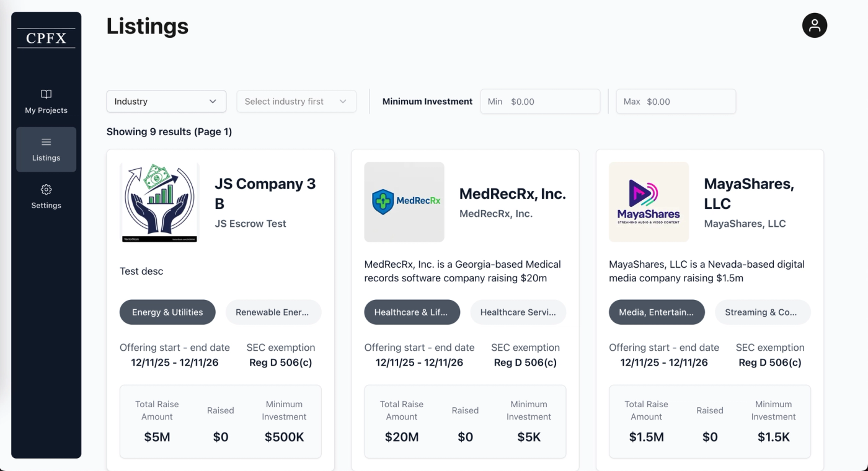Focus the Min investment input field
This screenshot has width=868, height=471.
(540, 102)
